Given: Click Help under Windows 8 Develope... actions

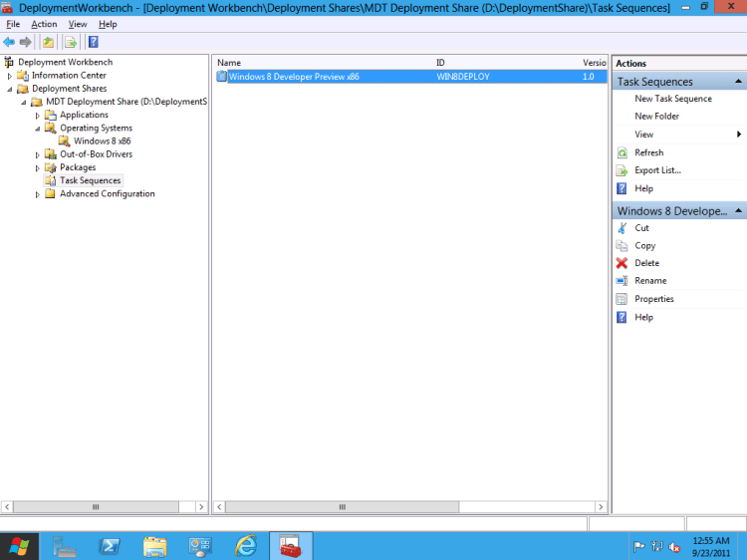Looking at the screenshot, I should pyautogui.click(x=643, y=318).
